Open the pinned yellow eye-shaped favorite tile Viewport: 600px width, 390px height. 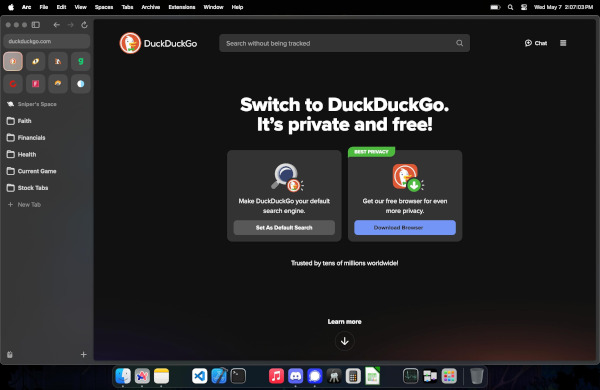(x=36, y=61)
